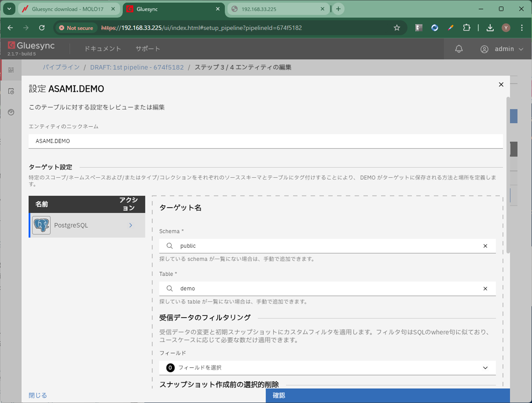The image size is (532, 403).
Task: Click the notifications bell icon
Action: tap(459, 49)
